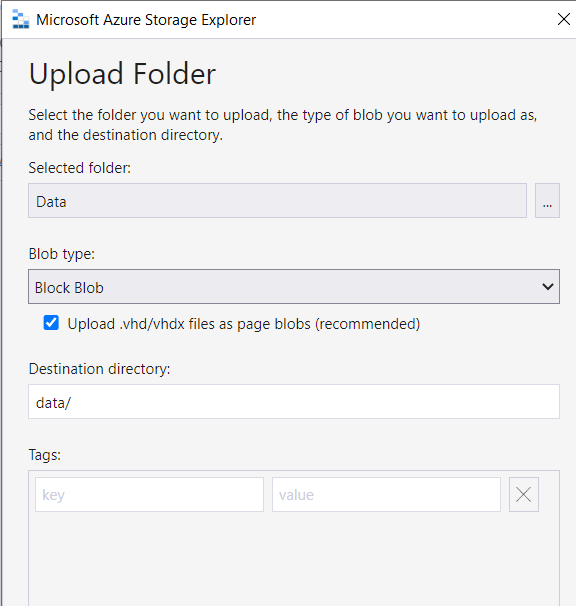Viewport: 576px width, 606px height.
Task: Click the chevron arrow of Blob type dropdown
Action: (x=547, y=287)
